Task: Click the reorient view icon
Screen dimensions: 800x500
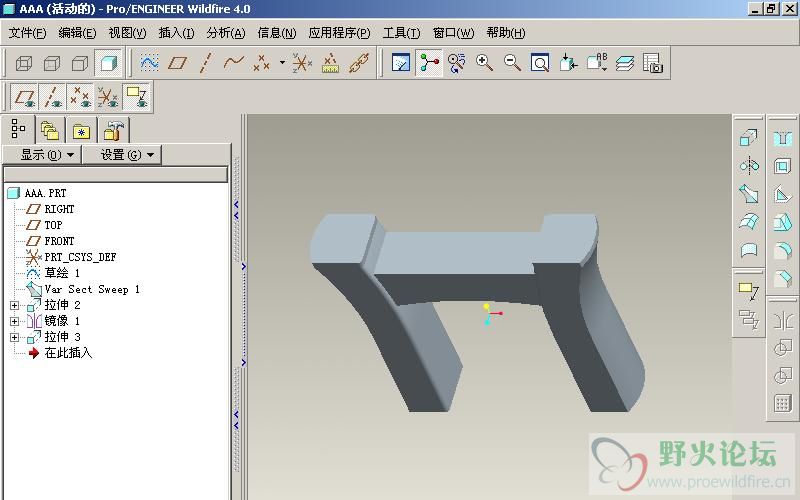Action: coord(568,63)
